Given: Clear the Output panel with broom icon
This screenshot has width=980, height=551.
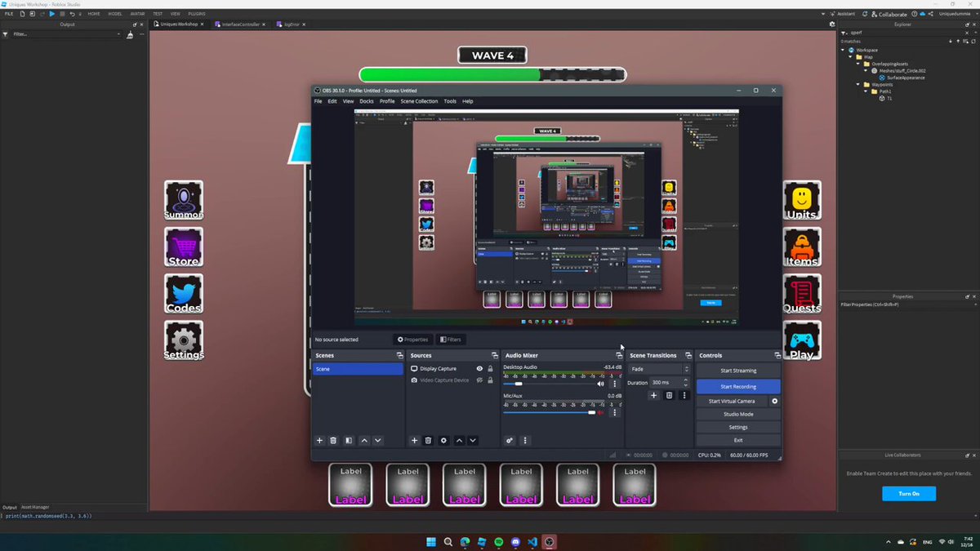Looking at the screenshot, I should (130, 34).
